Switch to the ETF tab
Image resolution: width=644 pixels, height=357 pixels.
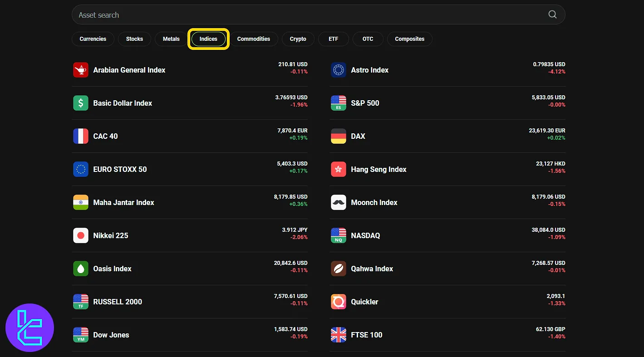334,39
